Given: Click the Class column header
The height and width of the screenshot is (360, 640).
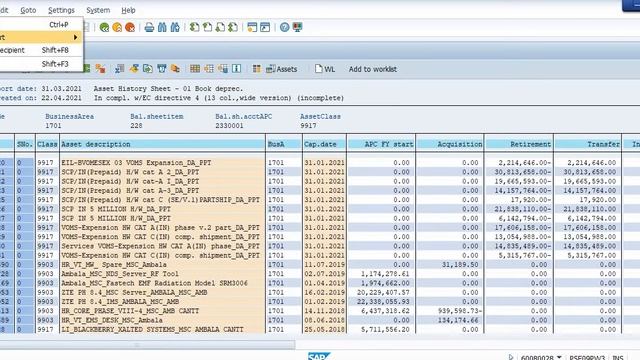Looking at the screenshot, I should [x=47, y=144].
